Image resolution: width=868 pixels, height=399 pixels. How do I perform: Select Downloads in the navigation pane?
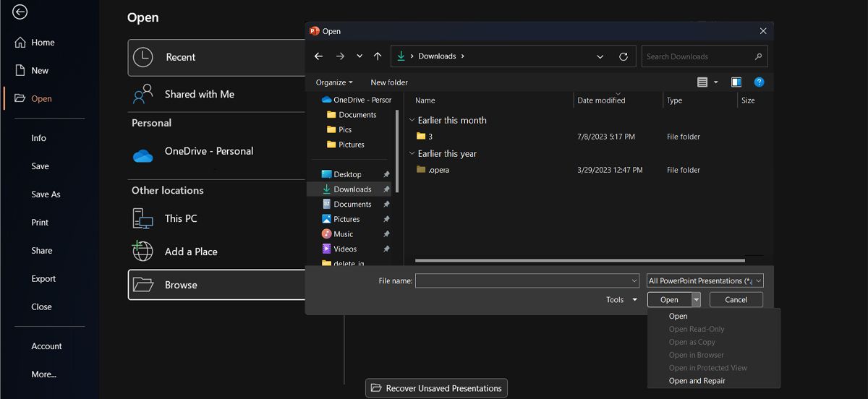352,189
